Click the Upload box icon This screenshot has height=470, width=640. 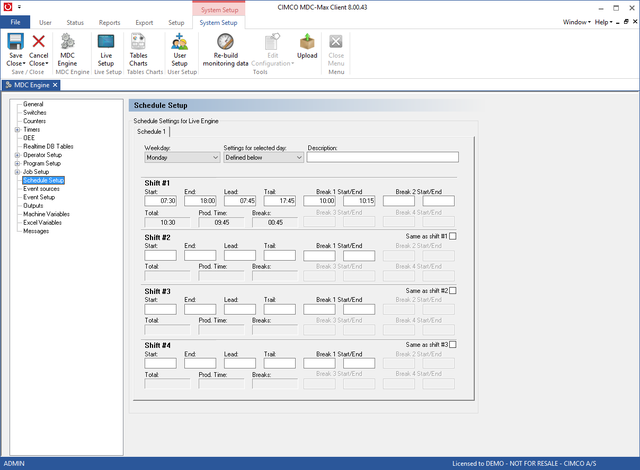pos(307,42)
